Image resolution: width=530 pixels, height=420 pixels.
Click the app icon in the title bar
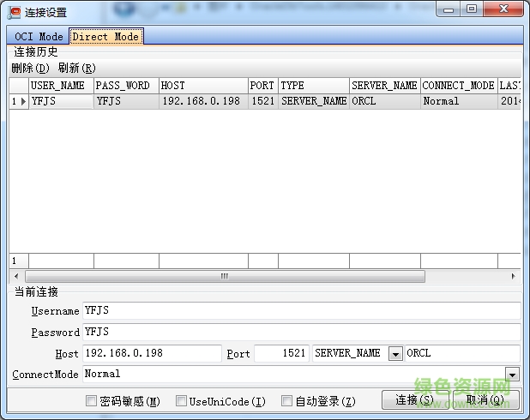coord(14,12)
